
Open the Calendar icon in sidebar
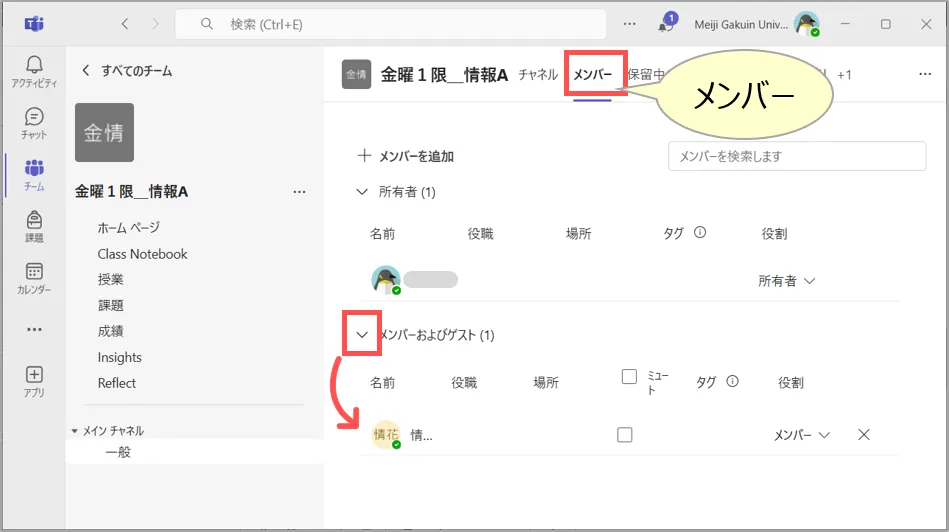(x=34, y=278)
